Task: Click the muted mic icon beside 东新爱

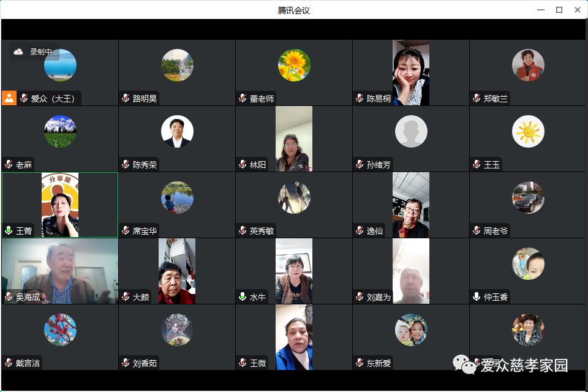Action: point(360,363)
